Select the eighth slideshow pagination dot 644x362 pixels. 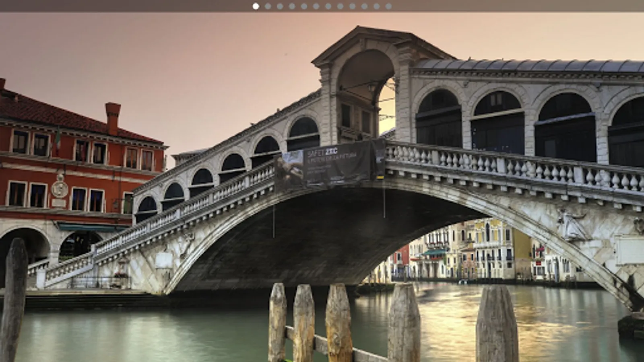[x=340, y=6]
